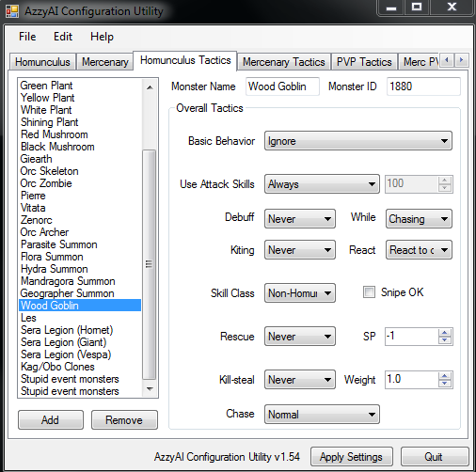Select Orc Skeleton in monster list
The height and width of the screenshot is (472, 476).
tap(80, 171)
